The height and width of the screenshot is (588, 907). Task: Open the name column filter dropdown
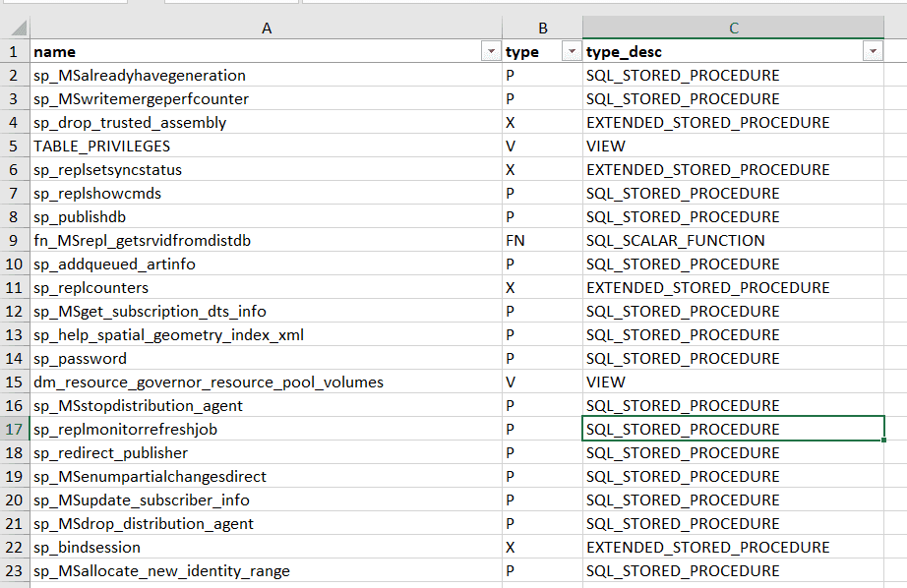point(491,51)
